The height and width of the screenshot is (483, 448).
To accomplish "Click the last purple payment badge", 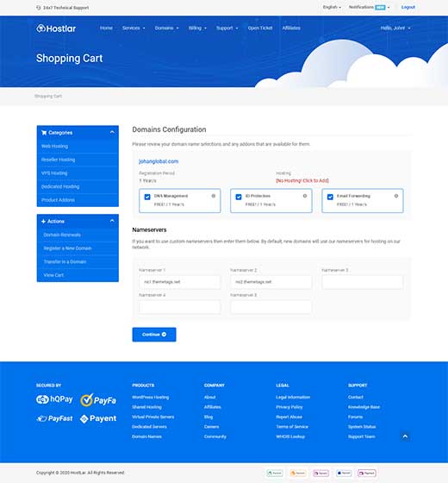I will pyautogui.click(x=367, y=473).
